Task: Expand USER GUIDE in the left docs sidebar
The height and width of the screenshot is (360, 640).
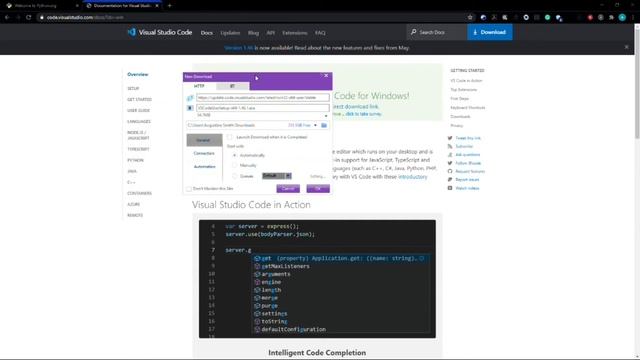Action: coord(138,110)
